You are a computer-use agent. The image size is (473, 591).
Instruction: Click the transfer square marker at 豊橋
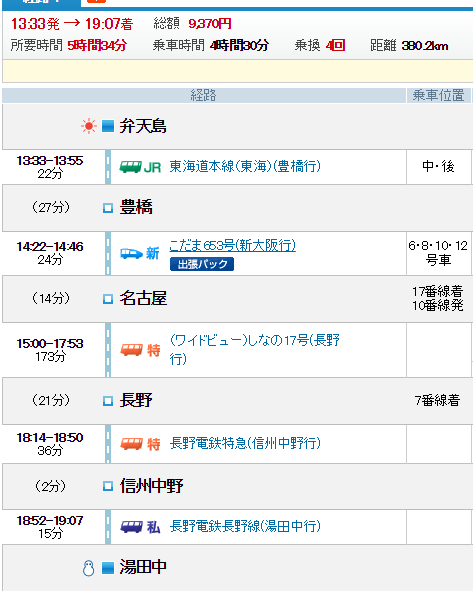pos(108,208)
